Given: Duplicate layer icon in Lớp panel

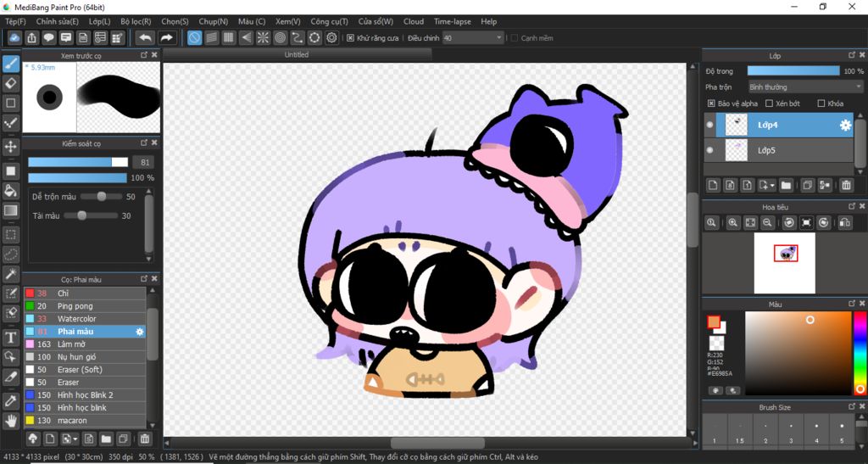Looking at the screenshot, I should tap(808, 185).
